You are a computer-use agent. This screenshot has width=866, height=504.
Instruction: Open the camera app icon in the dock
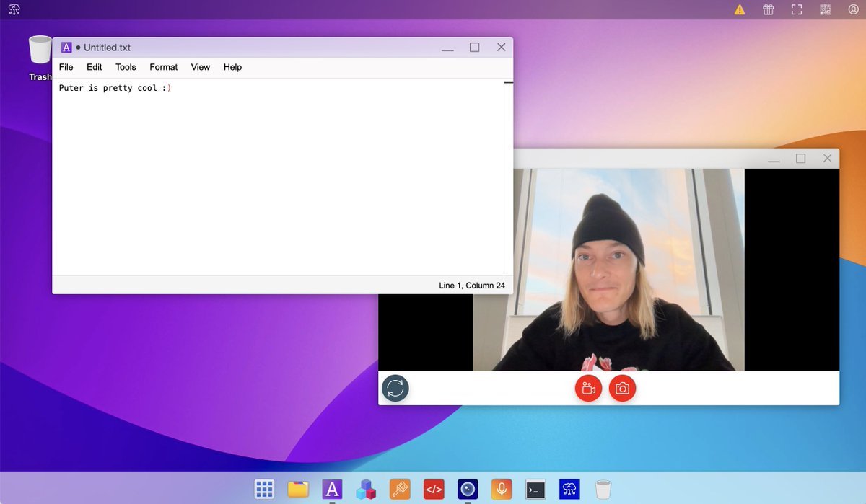click(x=468, y=490)
